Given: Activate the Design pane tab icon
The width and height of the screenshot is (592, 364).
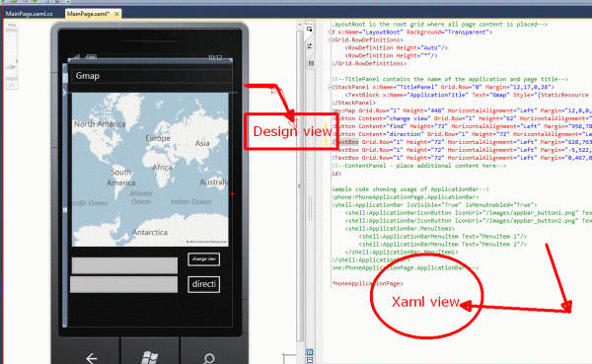Looking at the screenshot, I should [x=310, y=29].
